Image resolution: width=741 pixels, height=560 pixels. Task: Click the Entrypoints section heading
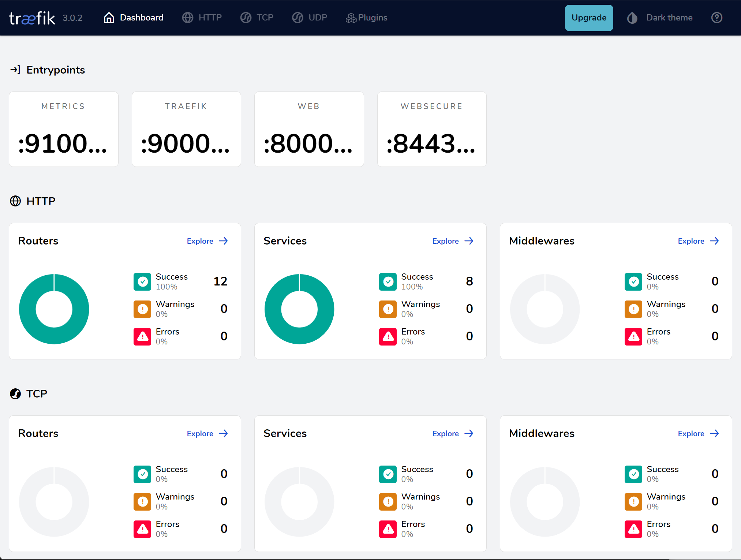pyautogui.click(x=56, y=70)
